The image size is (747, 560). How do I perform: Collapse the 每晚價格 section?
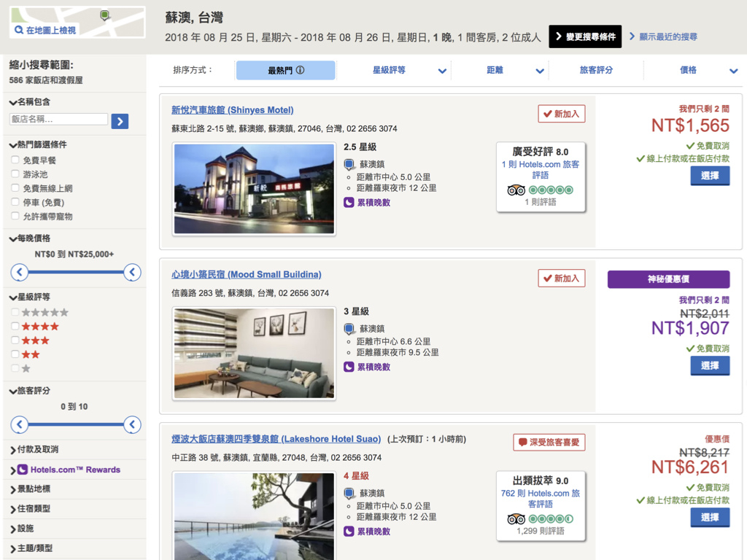29,238
